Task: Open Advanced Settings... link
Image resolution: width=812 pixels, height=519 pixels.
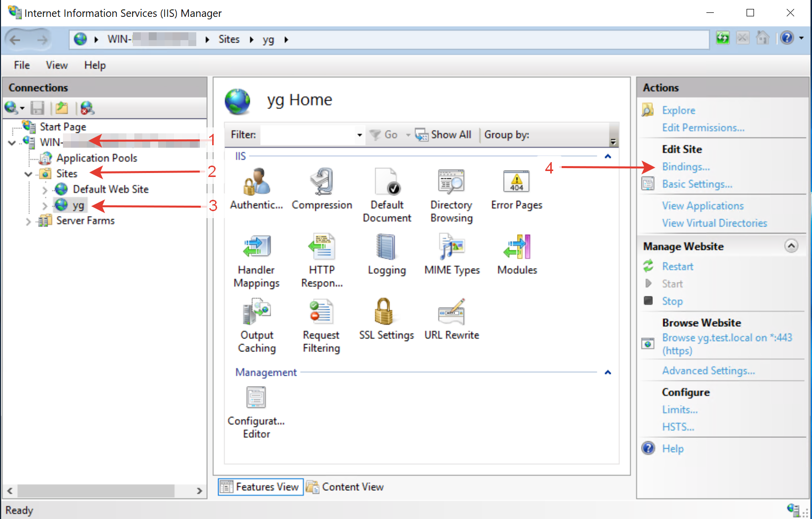Action: tap(708, 370)
